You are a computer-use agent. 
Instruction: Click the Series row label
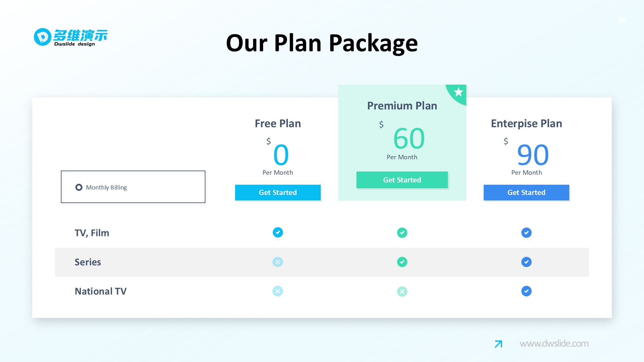pyautogui.click(x=88, y=262)
